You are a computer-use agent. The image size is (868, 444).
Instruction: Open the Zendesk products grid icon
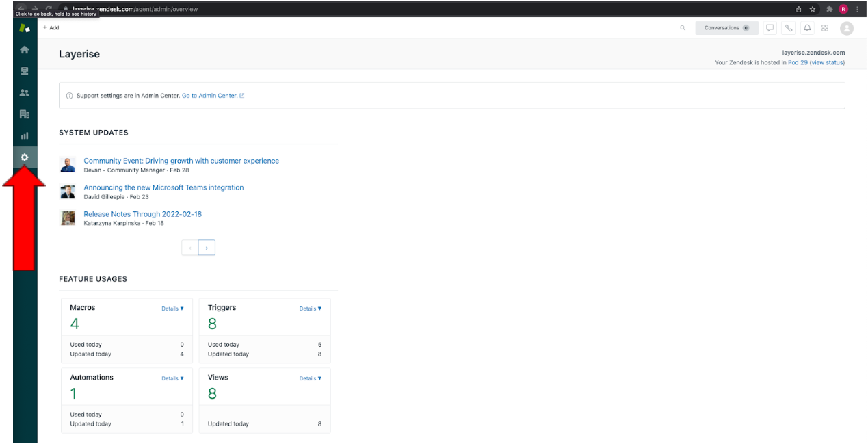pos(825,28)
